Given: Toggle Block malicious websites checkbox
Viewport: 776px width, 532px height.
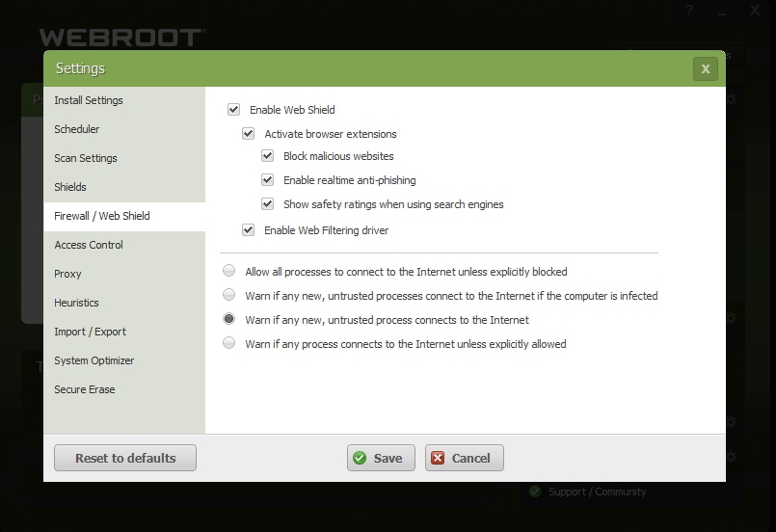Looking at the screenshot, I should point(267,156).
